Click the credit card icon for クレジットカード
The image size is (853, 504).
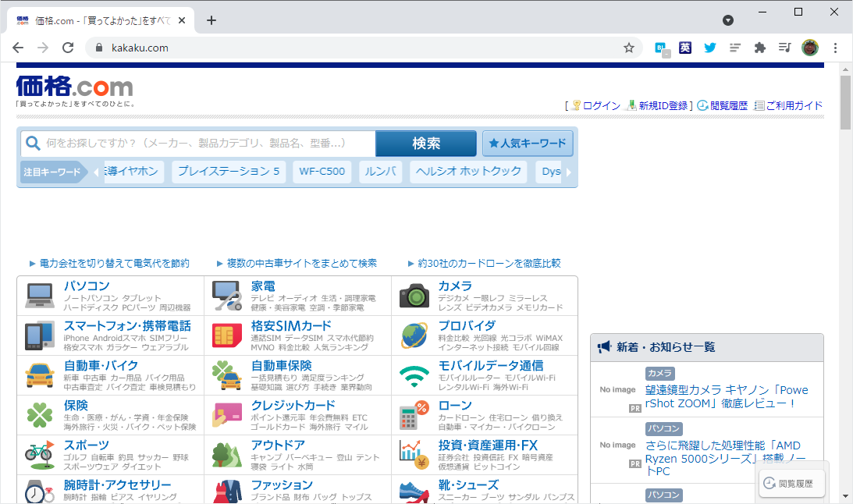[227, 415]
